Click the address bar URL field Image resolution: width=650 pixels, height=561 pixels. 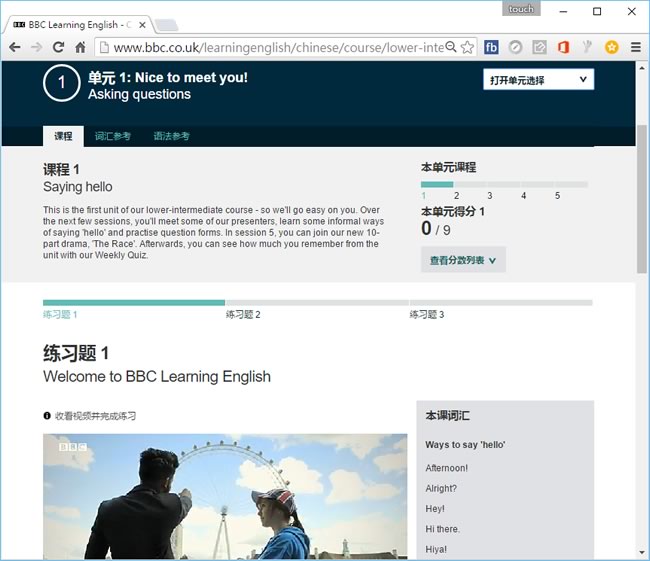coord(278,47)
